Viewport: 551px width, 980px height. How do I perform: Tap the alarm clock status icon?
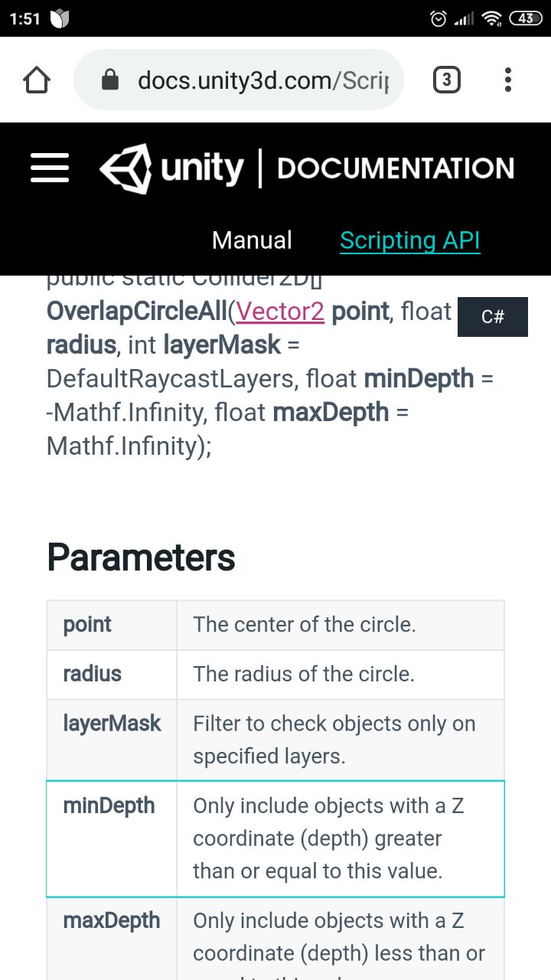[x=439, y=18]
